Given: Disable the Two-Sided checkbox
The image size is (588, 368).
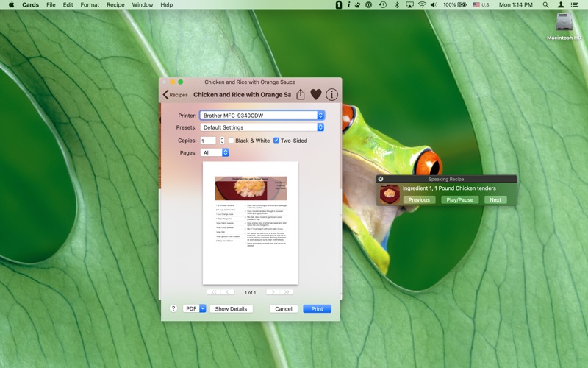Looking at the screenshot, I should (276, 141).
